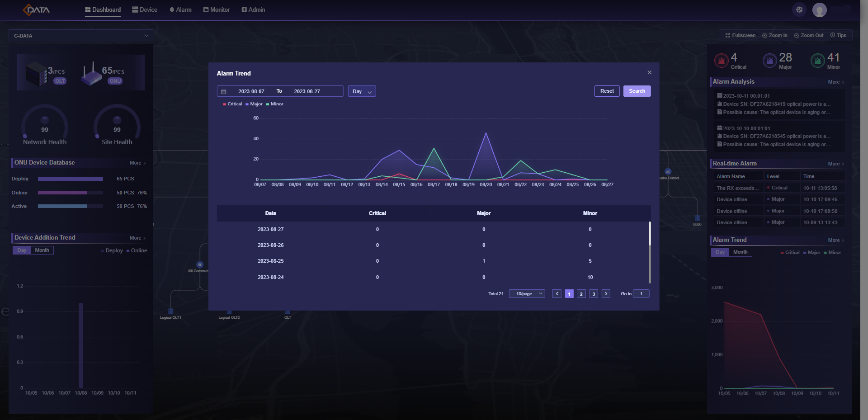Open the user avatar menu
The width and height of the screenshot is (868, 420).
pyautogui.click(x=819, y=9)
